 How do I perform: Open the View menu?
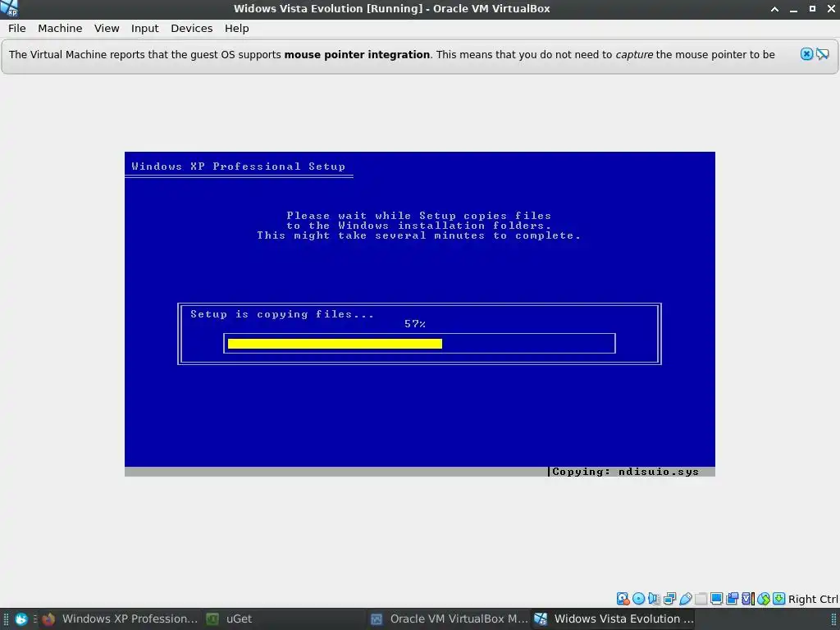point(107,29)
